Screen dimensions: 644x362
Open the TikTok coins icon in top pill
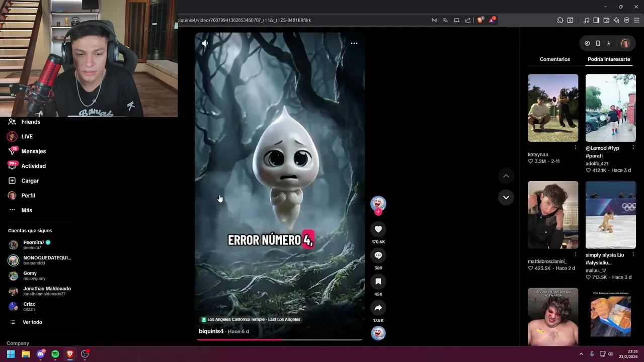tap(587, 43)
